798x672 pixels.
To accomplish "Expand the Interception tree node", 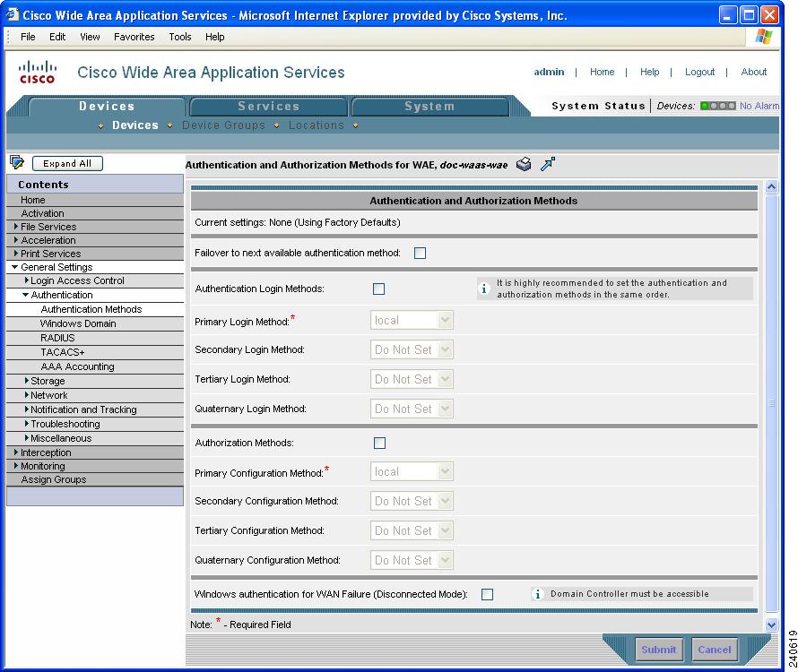I will [16, 452].
